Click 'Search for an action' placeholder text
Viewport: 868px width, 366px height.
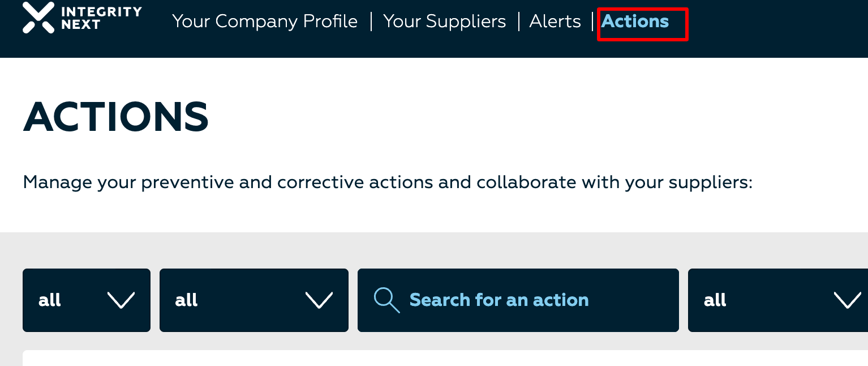(x=499, y=300)
